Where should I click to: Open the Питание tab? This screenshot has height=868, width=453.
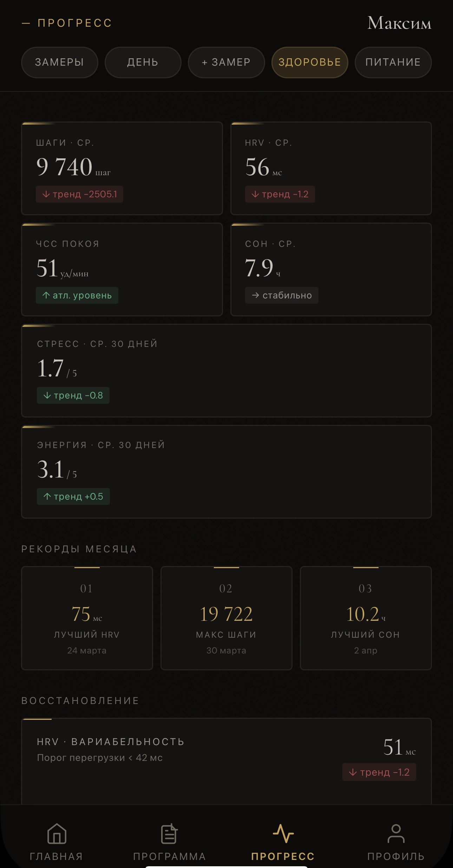(393, 63)
